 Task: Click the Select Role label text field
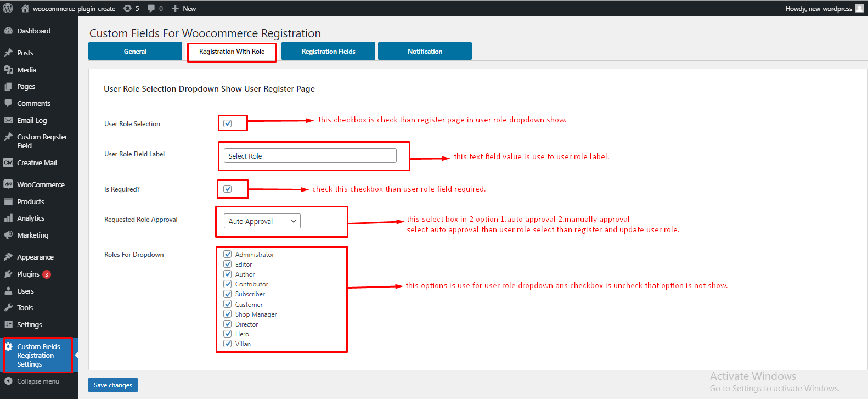pos(310,156)
